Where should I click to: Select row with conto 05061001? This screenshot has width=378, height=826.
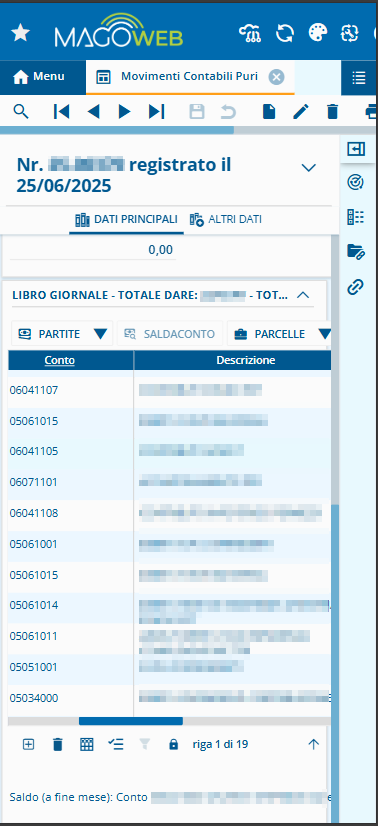click(170, 544)
